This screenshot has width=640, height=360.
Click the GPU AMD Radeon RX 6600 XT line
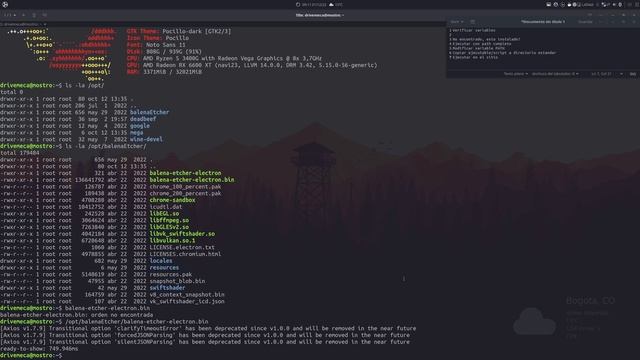click(252, 65)
